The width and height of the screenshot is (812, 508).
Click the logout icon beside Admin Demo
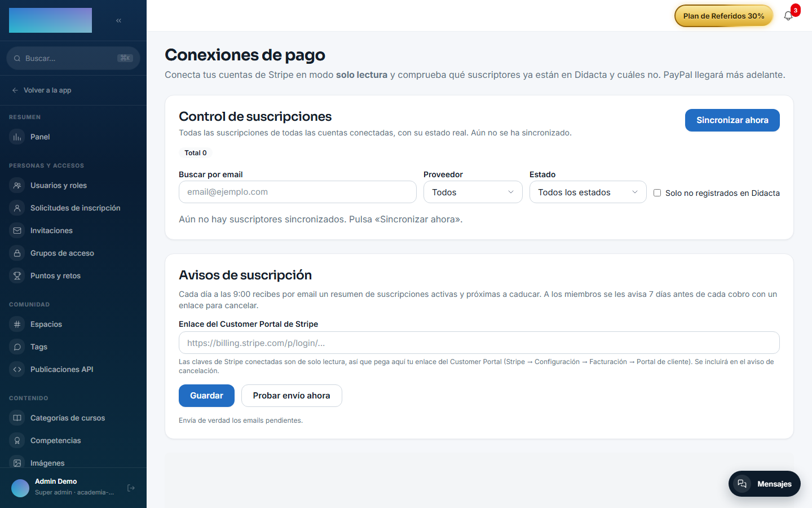coord(131,488)
